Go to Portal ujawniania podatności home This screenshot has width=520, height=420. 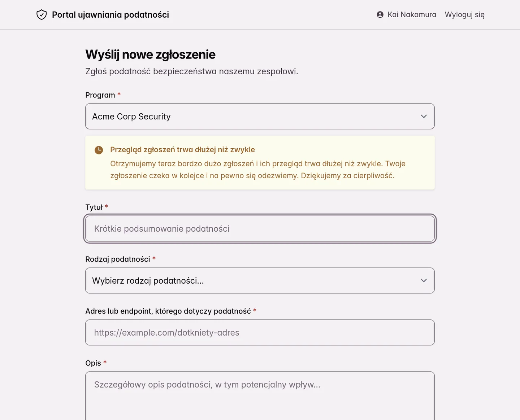pos(103,15)
